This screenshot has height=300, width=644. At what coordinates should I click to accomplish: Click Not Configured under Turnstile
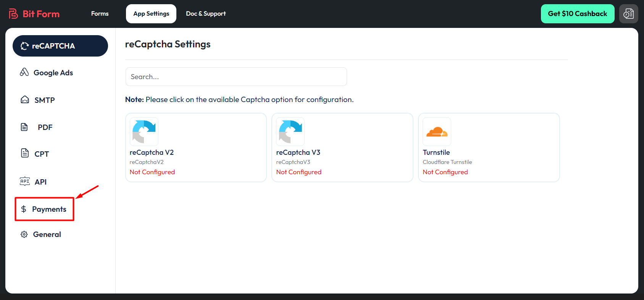(445, 172)
